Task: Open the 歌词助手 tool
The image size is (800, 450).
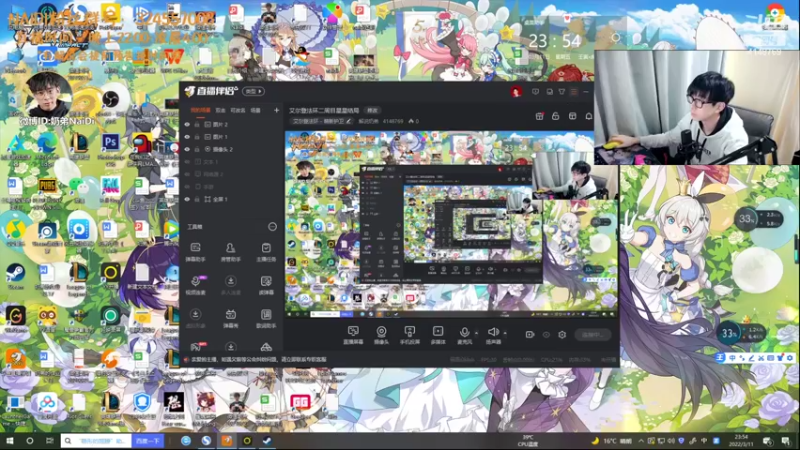Action: [266, 318]
